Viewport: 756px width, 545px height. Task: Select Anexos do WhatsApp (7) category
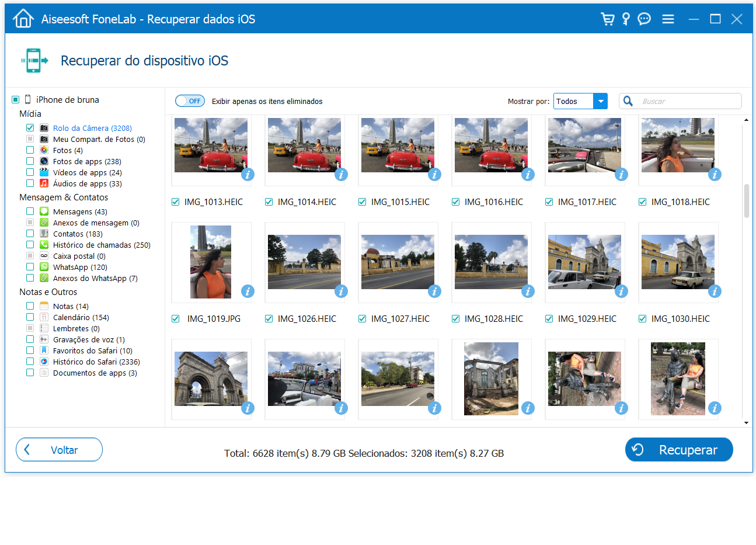95,279
